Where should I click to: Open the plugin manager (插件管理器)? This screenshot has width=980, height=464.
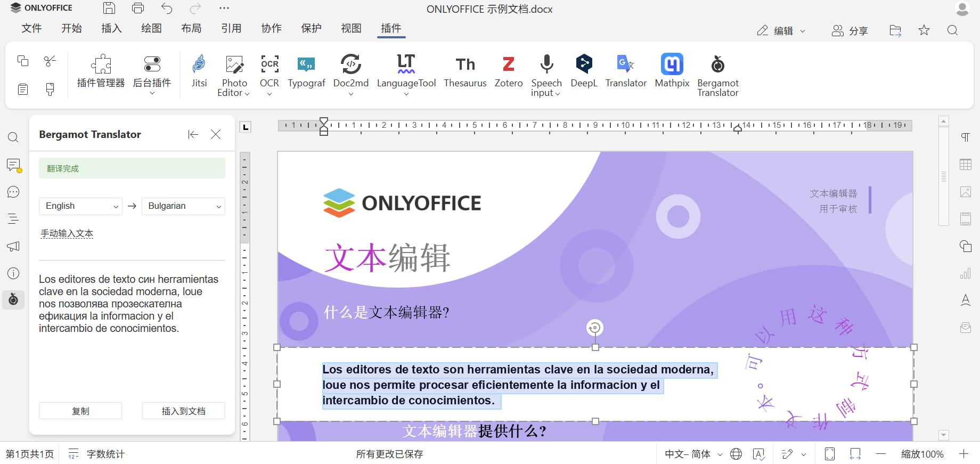point(101,72)
